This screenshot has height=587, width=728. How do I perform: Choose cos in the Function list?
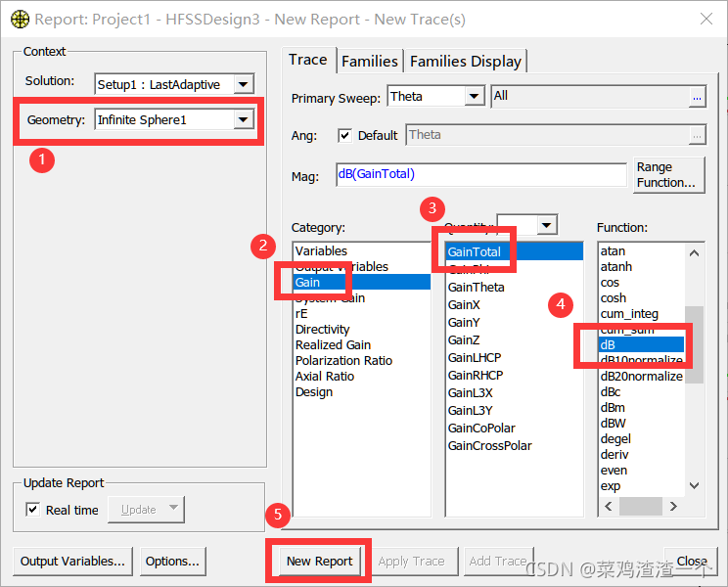click(610, 283)
